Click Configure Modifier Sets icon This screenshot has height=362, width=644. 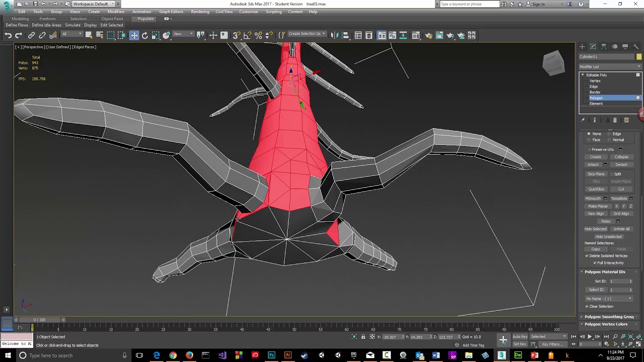pyautogui.click(x=626, y=120)
